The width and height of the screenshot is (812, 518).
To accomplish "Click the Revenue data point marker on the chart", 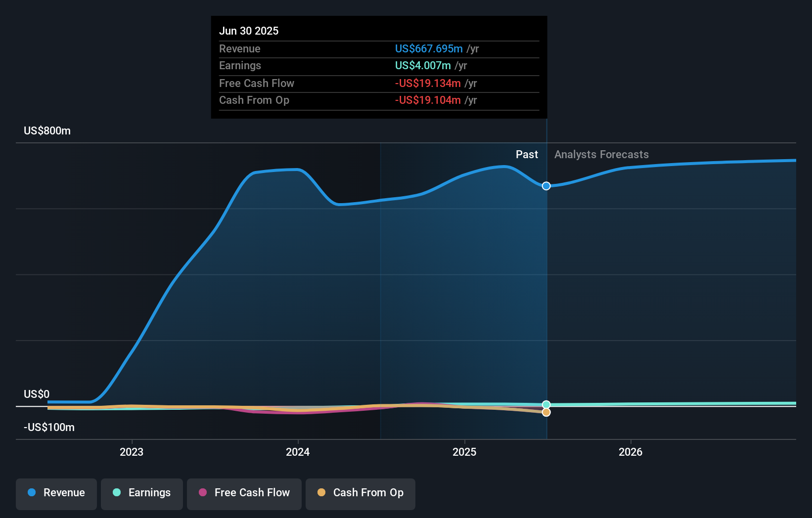I will click(x=546, y=186).
